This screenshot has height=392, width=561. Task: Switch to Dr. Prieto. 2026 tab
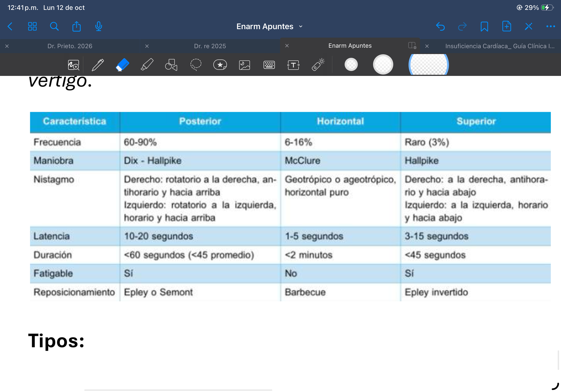click(70, 46)
